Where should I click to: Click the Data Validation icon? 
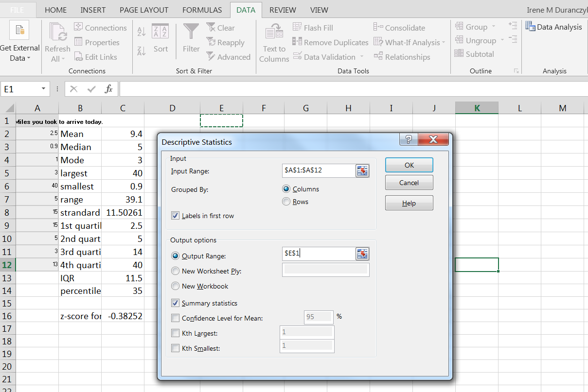coord(297,57)
